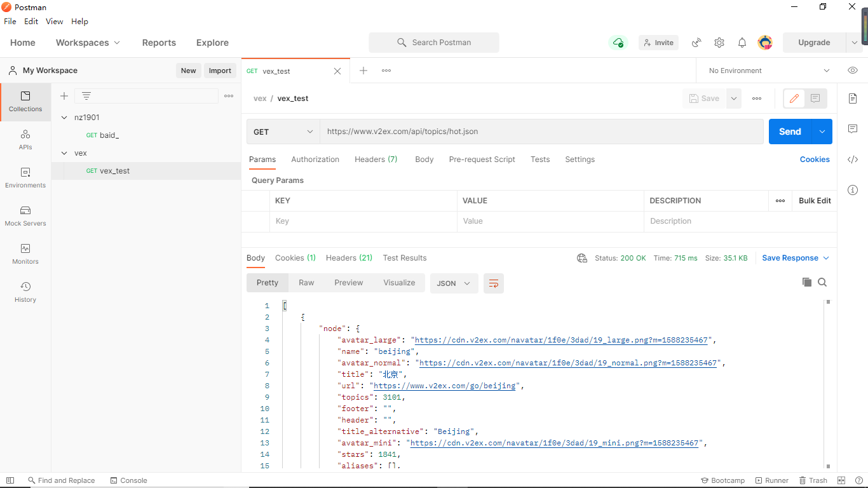The height and width of the screenshot is (488, 868).
Task: Click the network globe icon near Status
Action: point(582,258)
